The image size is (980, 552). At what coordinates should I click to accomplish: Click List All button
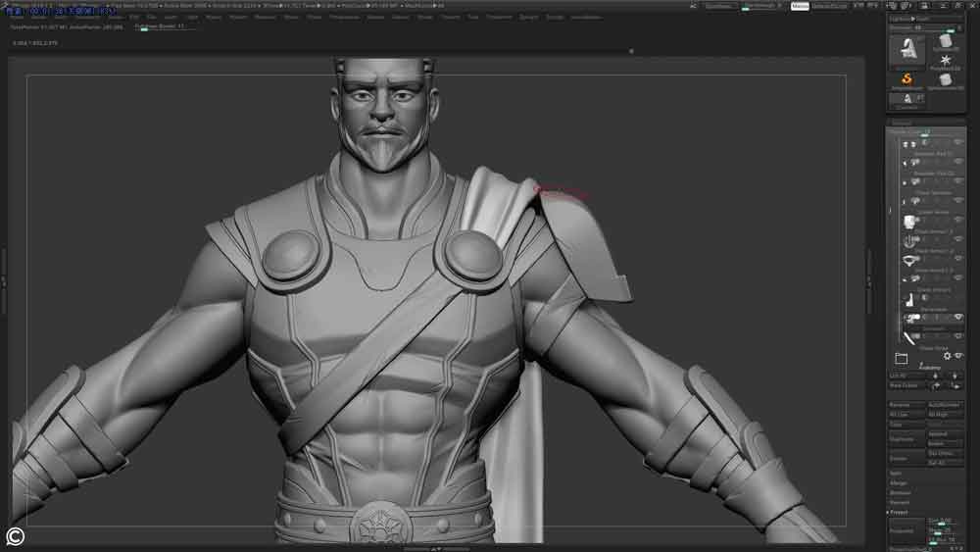click(907, 376)
